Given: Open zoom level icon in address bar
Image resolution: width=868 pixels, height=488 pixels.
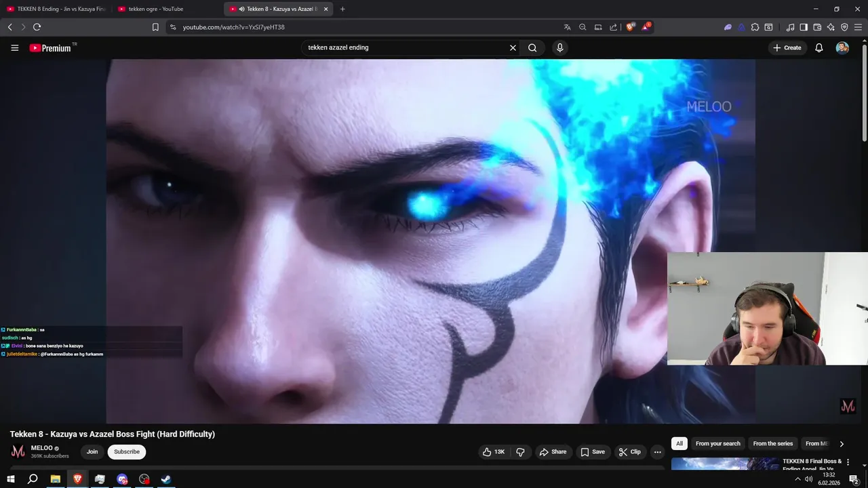Looking at the screenshot, I should (583, 27).
